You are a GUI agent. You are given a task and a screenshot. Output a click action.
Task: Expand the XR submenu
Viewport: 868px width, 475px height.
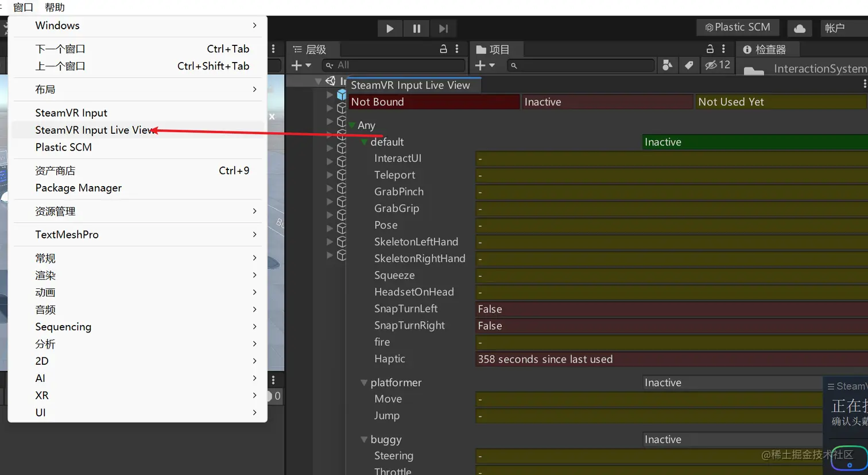pos(138,396)
